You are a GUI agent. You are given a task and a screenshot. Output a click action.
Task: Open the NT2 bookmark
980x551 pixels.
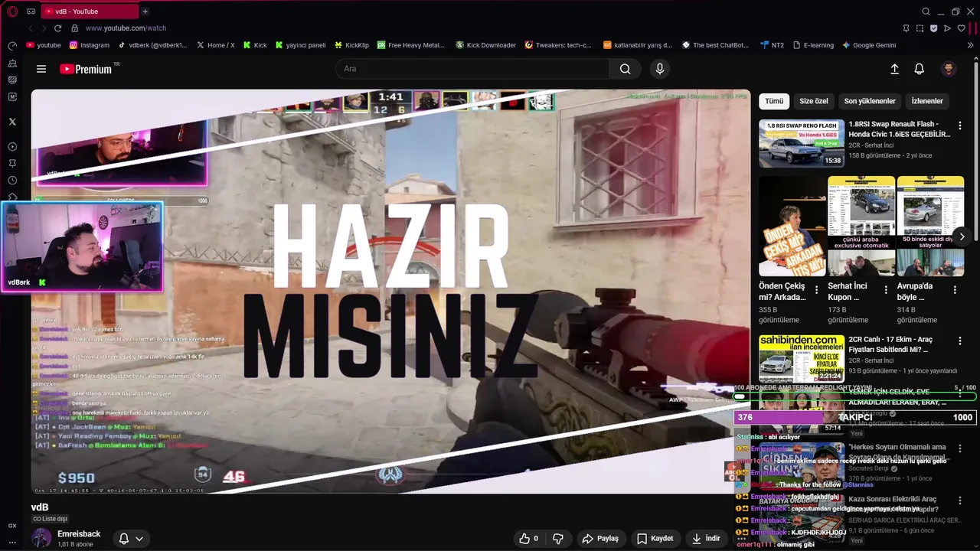pos(773,45)
